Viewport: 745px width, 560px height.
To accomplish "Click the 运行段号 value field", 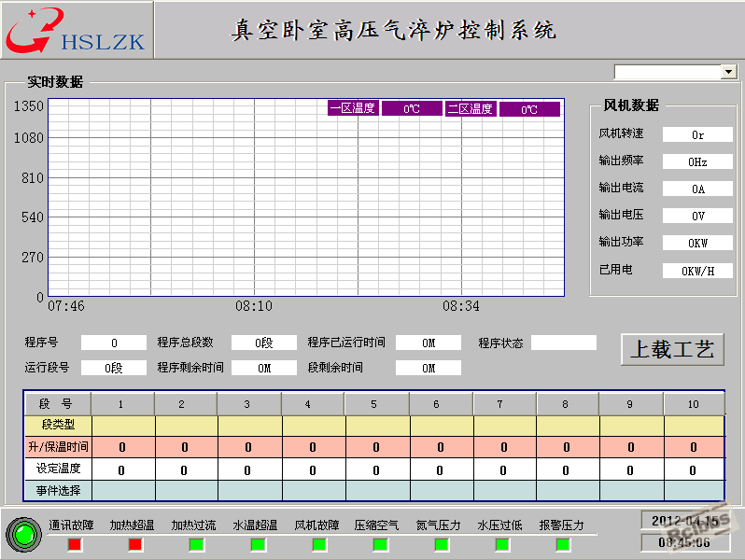I will pyautogui.click(x=114, y=368).
